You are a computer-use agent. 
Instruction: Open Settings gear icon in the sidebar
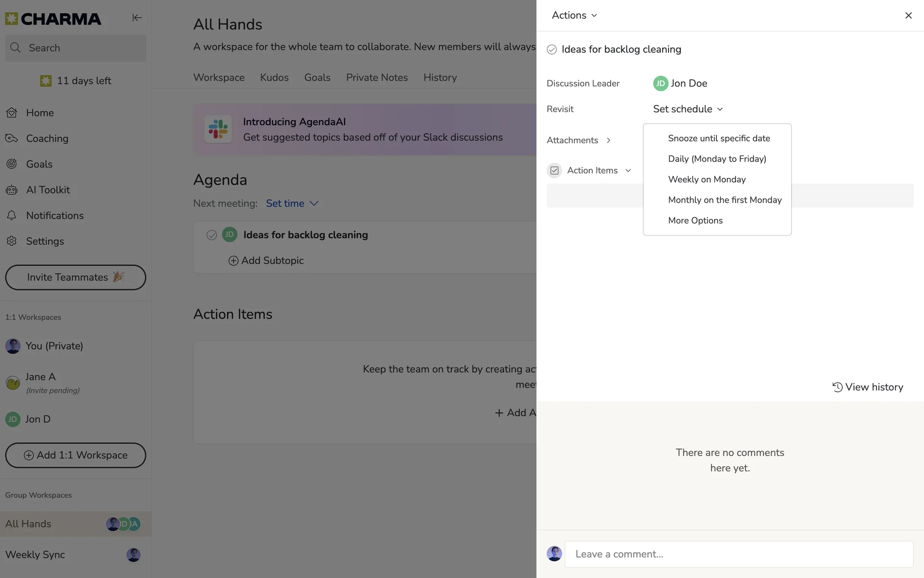pyautogui.click(x=12, y=241)
